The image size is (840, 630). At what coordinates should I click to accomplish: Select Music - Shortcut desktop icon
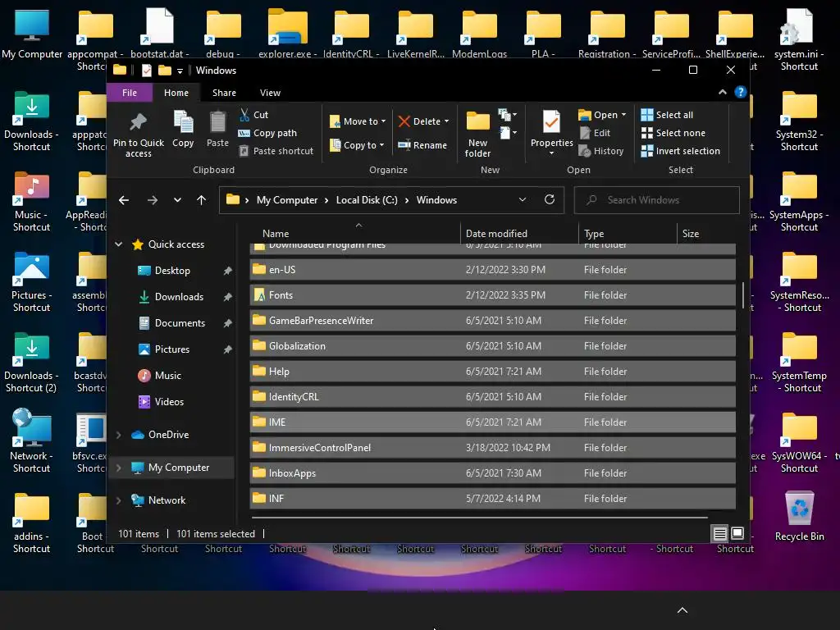[32, 202]
